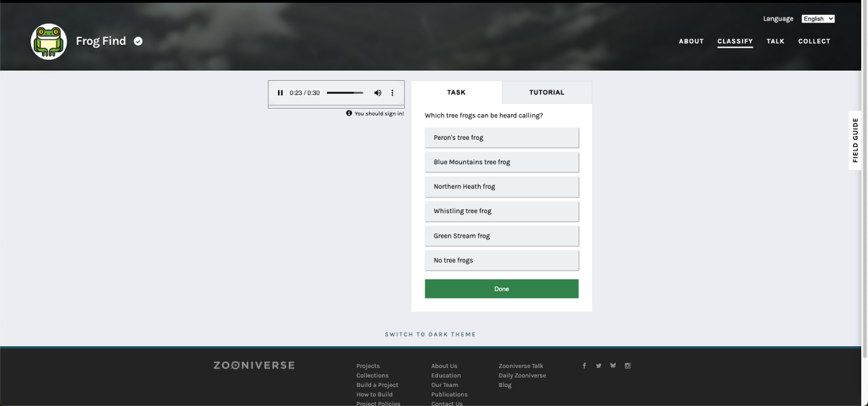Open Publications footer link
The width and height of the screenshot is (868, 406).
450,394
